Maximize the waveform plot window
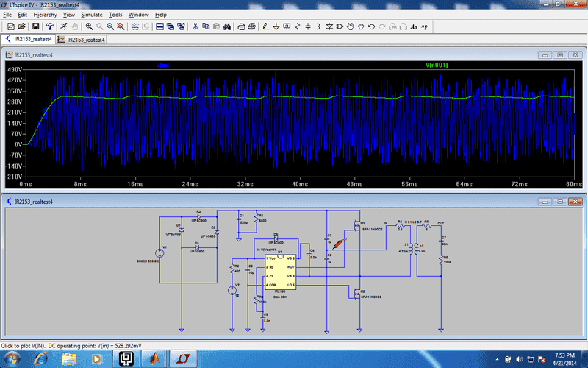The width and height of the screenshot is (588, 368). click(x=560, y=55)
